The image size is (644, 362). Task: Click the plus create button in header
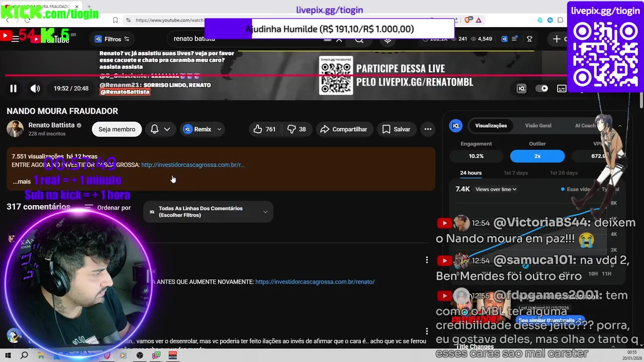pos(556,39)
